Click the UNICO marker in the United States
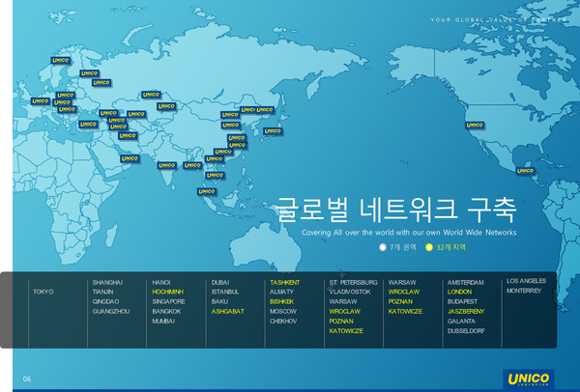 pyautogui.click(x=475, y=124)
